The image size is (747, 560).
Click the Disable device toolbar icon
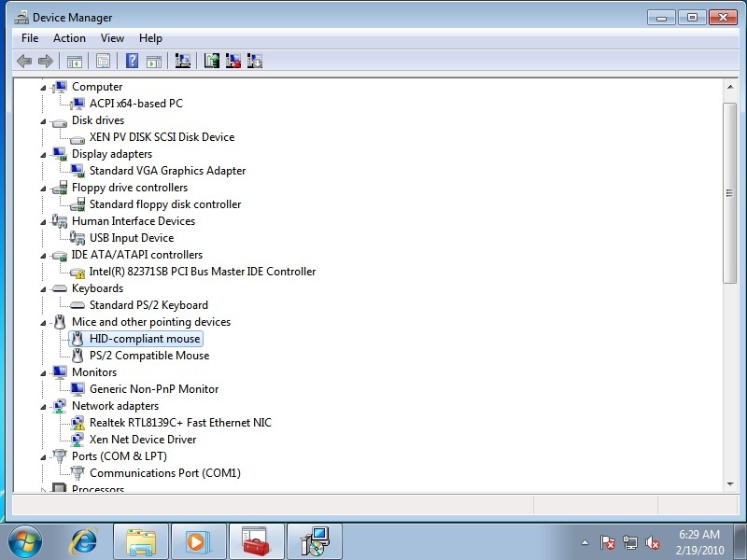tap(255, 62)
